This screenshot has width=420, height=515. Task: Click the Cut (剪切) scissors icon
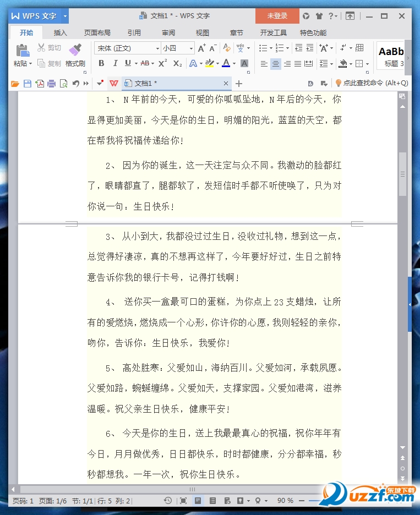click(41, 48)
